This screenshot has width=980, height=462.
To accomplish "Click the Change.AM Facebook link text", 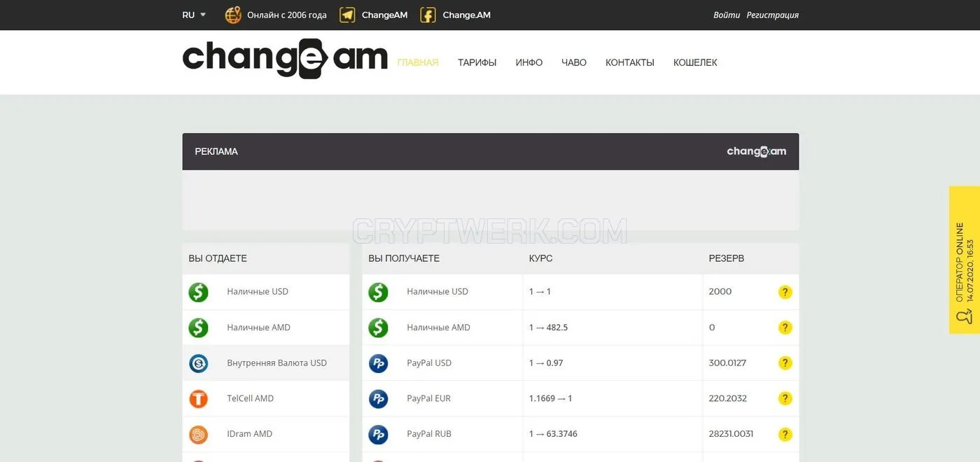I will click(x=466, y=15).
